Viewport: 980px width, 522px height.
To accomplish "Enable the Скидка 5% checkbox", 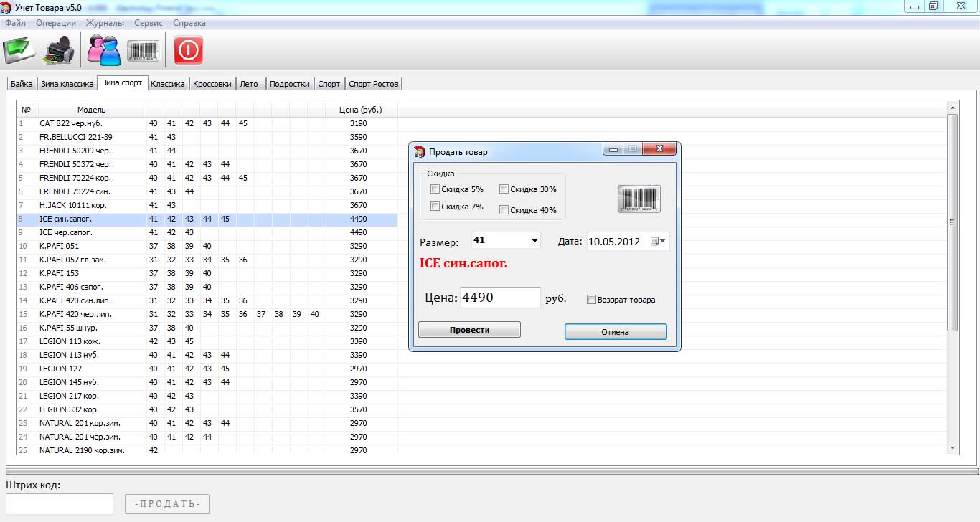I will click(x=435, y=189).
